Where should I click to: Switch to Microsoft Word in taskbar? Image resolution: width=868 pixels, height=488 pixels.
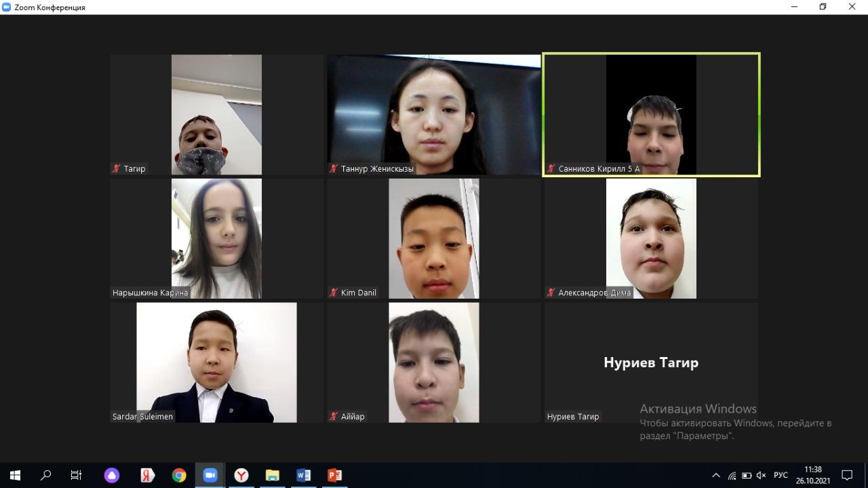303,475
